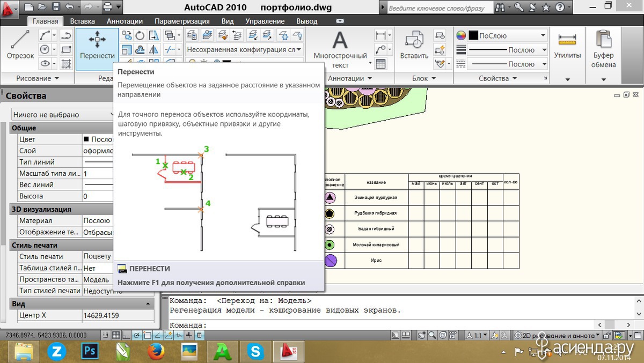Insert a table using the table icon
644x363 pixels.
(x=380, y=64)
